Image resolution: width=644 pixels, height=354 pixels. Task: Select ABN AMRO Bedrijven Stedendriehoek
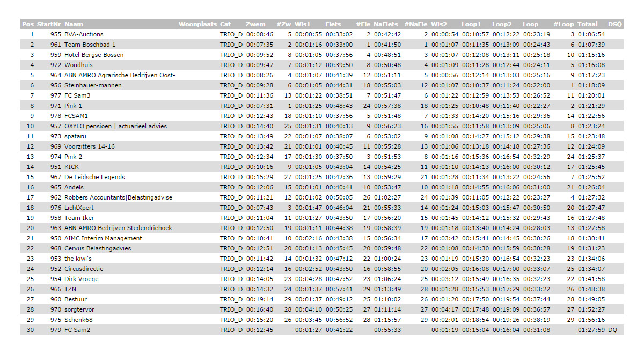coord(118,228)
